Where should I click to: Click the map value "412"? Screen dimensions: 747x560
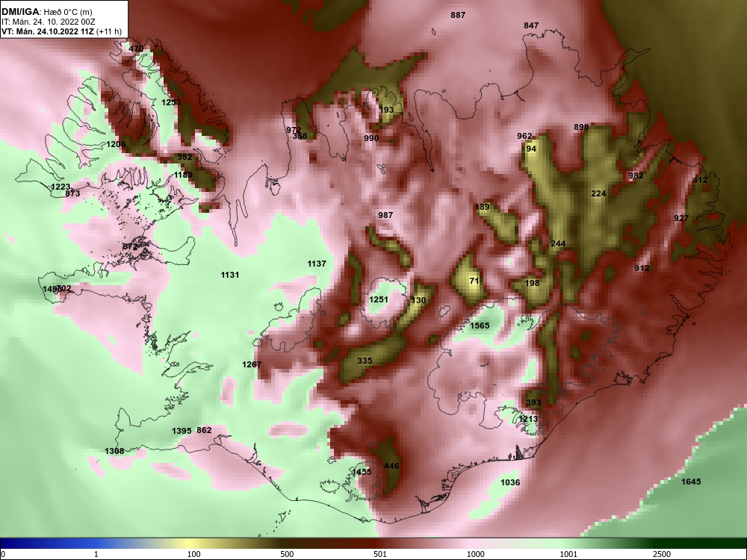[x=700, y=180]
